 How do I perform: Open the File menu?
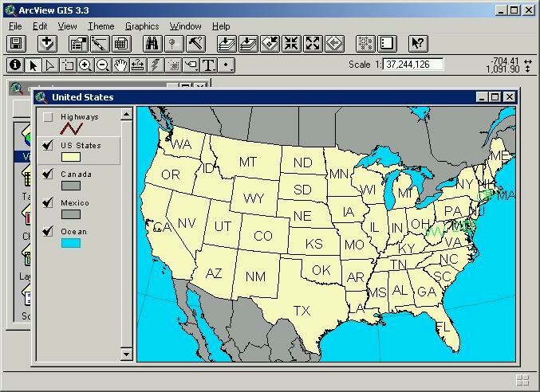click(15, 26)
